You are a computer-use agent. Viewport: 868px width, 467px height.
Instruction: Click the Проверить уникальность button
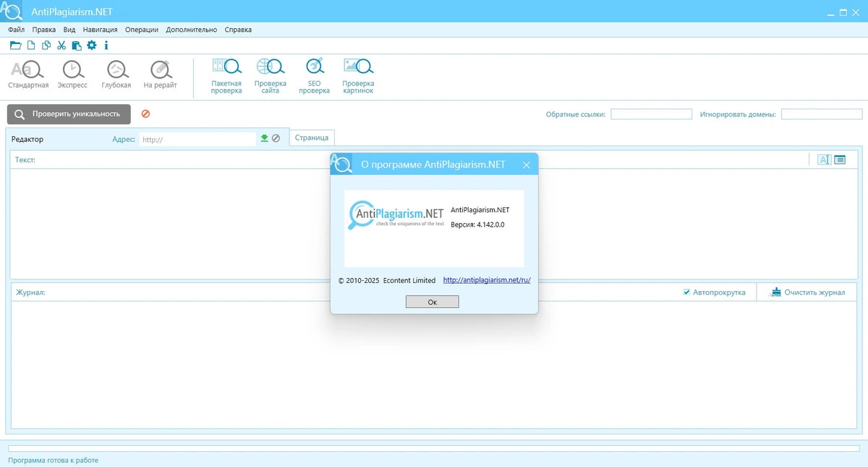click(x=69, y=114)
